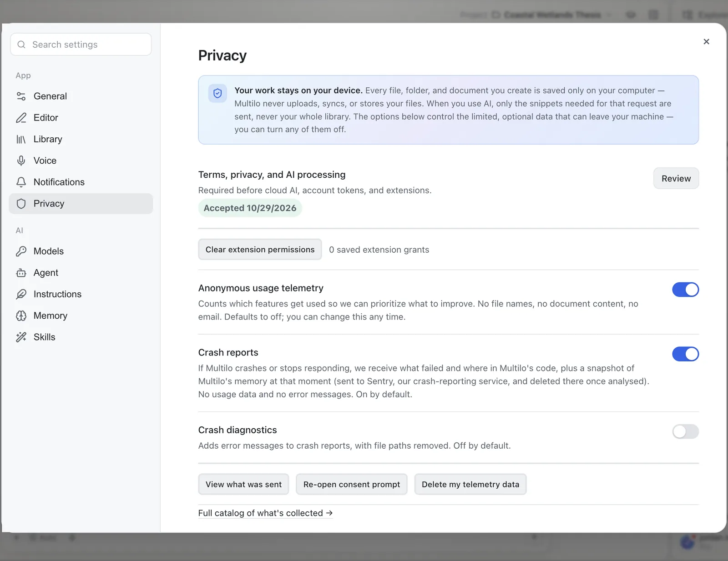Go to Instructions settings
The width and height of the screenshot is (728, 561).
[x=81, y=294]
